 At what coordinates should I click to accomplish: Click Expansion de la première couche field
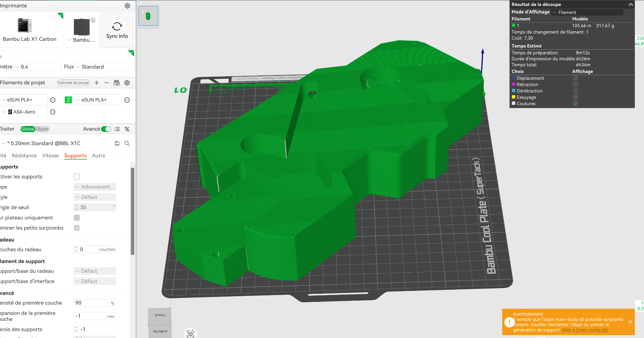pos(95,316)
